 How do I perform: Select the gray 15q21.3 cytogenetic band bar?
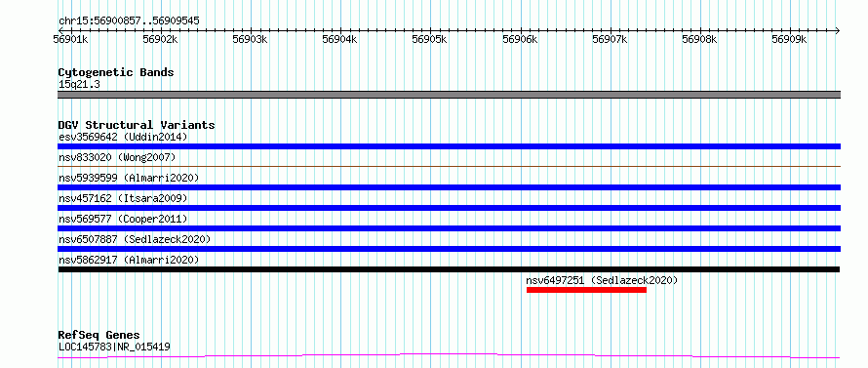coord(449,95)
